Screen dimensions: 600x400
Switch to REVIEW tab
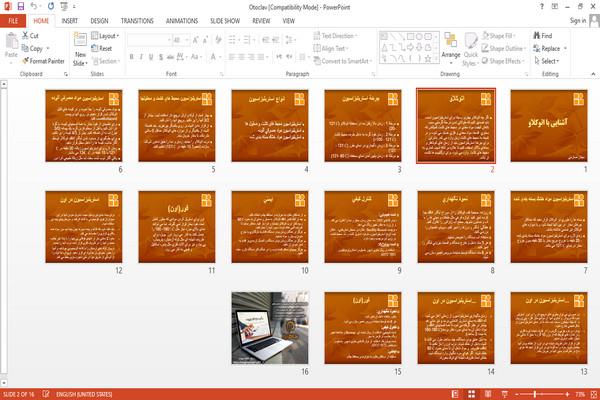pos(261,21)
